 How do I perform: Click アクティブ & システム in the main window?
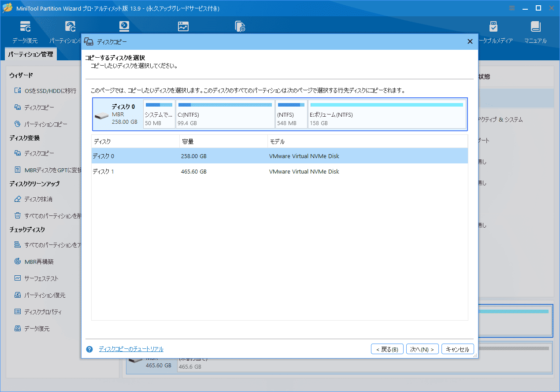click(501, 120)
